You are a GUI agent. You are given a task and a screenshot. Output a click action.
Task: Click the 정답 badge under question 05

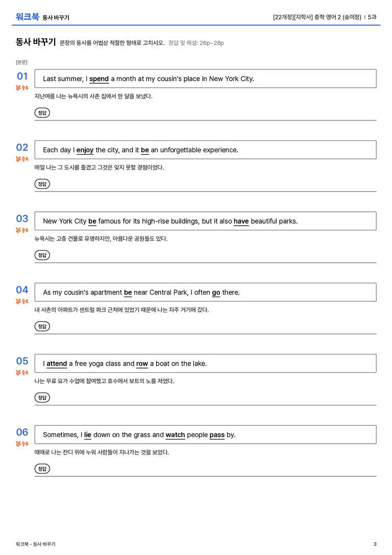(x=42, y=398)
